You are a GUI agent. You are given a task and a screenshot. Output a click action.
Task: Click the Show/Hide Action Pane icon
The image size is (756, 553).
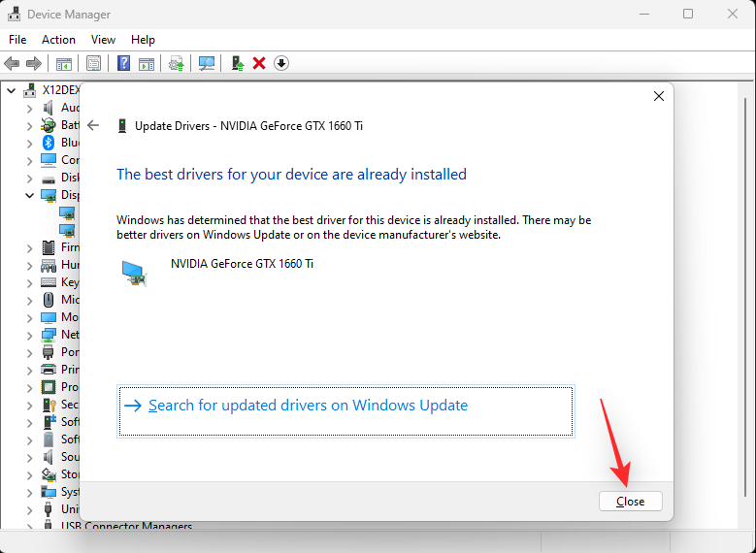coord(147,63)
